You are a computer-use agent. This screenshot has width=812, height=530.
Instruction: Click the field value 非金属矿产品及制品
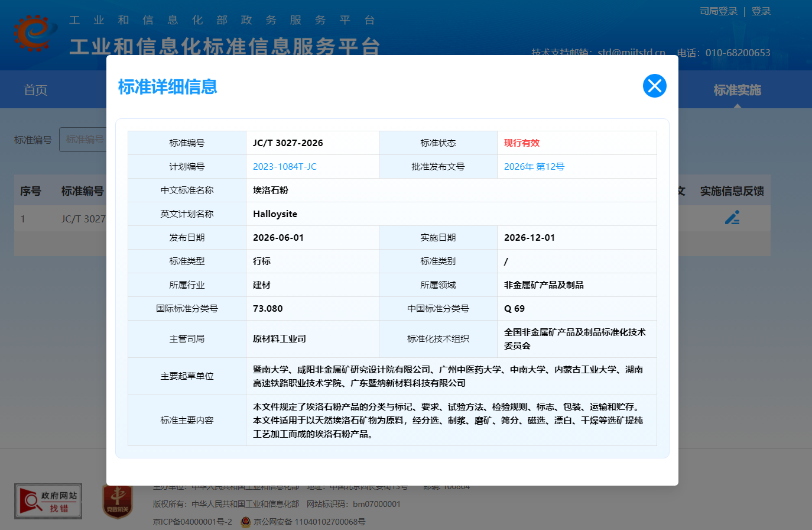tap(544, 285)
